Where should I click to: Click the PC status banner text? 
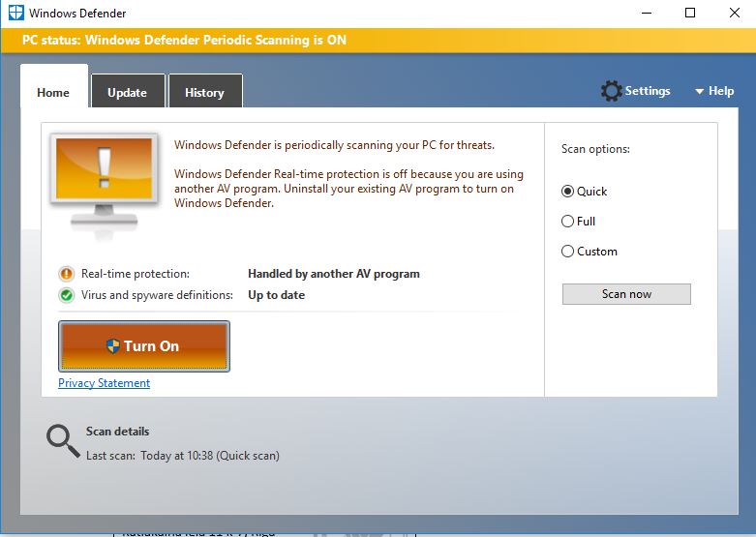click(184, 40)
